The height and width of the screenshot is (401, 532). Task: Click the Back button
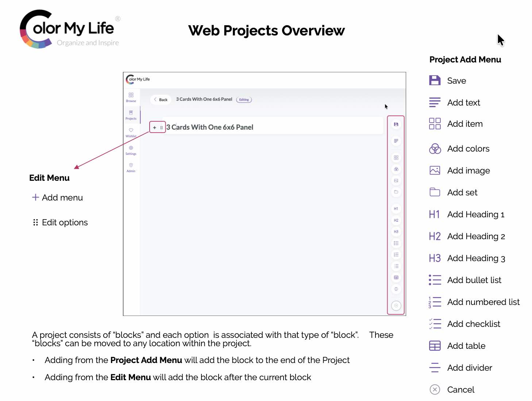[x=161, y=99]
